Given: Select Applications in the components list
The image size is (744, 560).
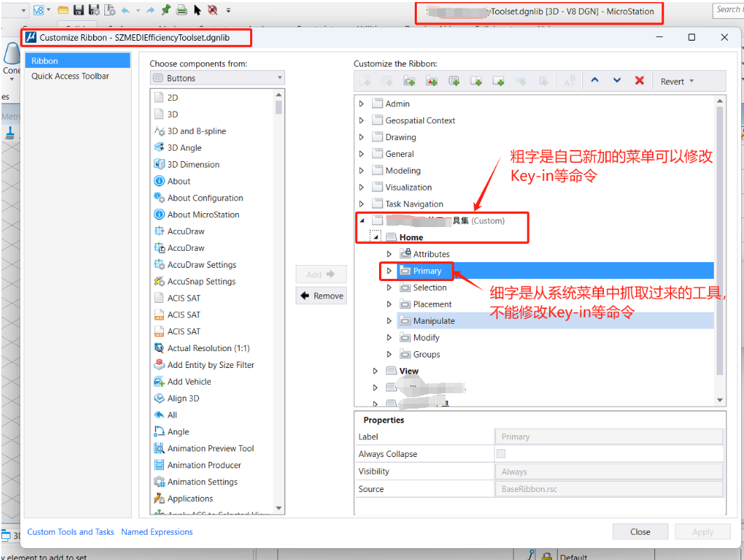Looking at the screenshot, I should click(190, 498).
